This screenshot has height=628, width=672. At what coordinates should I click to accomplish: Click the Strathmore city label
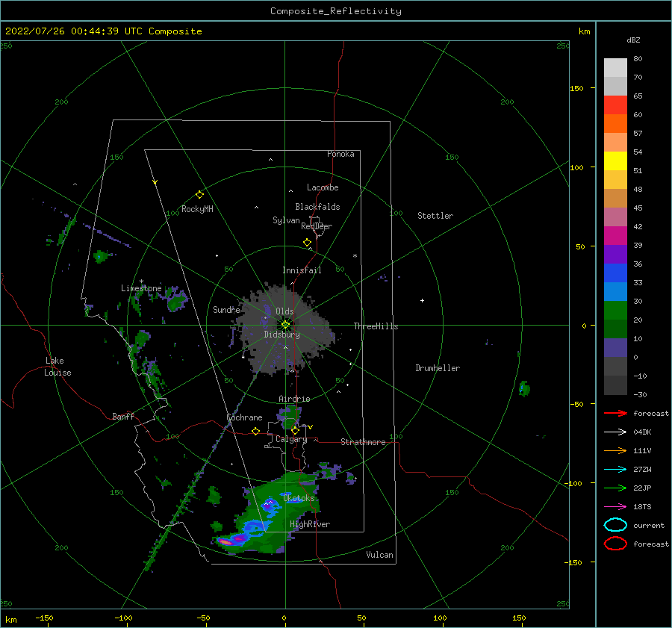click(363, 442)
